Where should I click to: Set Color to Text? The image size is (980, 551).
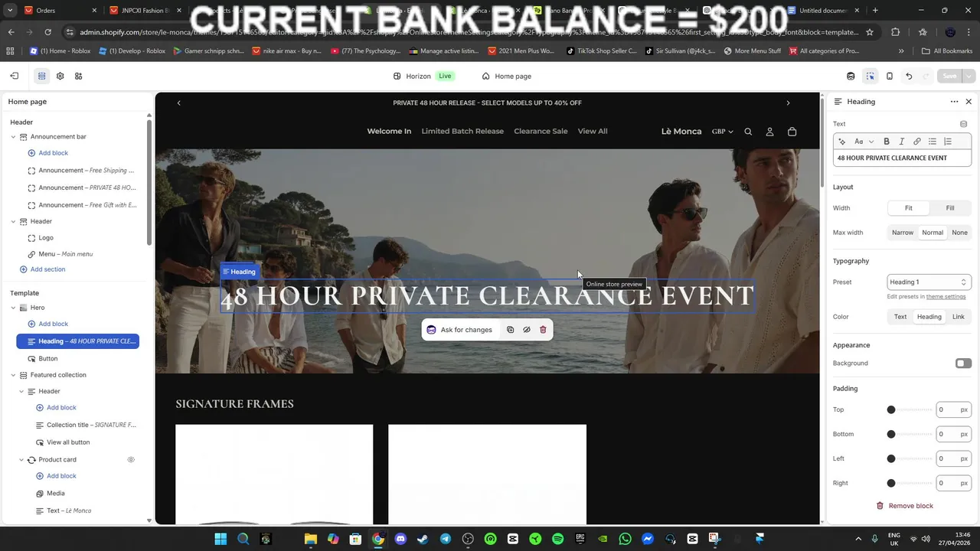(x=900, y=317)
